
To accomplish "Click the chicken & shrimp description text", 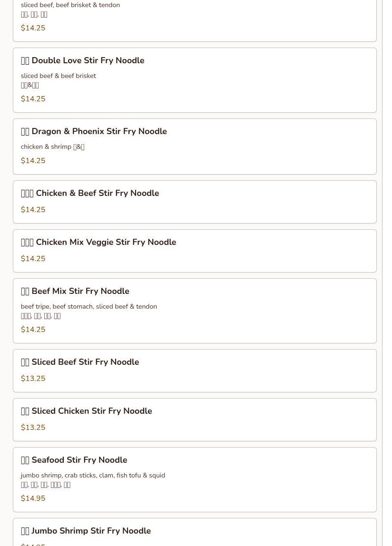I will point(52,147).
